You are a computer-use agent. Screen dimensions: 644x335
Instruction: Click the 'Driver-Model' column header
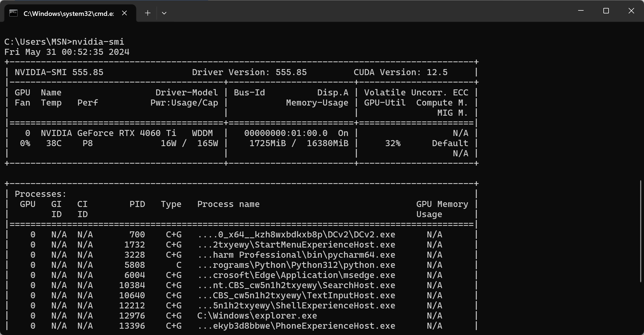187,92
